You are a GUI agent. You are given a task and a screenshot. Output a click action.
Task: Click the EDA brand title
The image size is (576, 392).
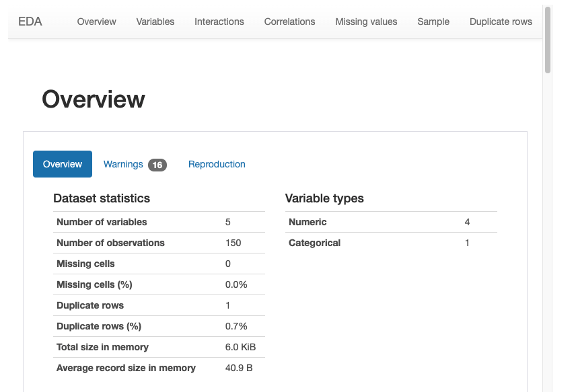pos(30,22)
